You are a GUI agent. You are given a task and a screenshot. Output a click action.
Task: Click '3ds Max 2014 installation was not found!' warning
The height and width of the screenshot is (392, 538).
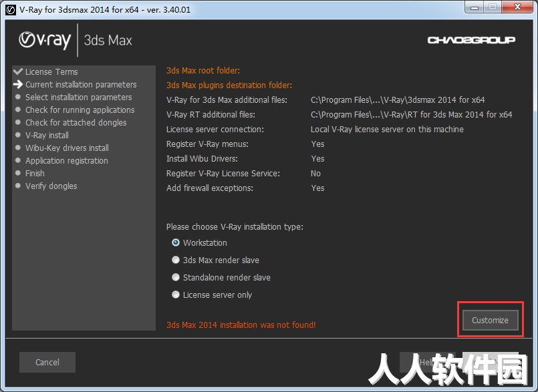click(x=241, y=325)
